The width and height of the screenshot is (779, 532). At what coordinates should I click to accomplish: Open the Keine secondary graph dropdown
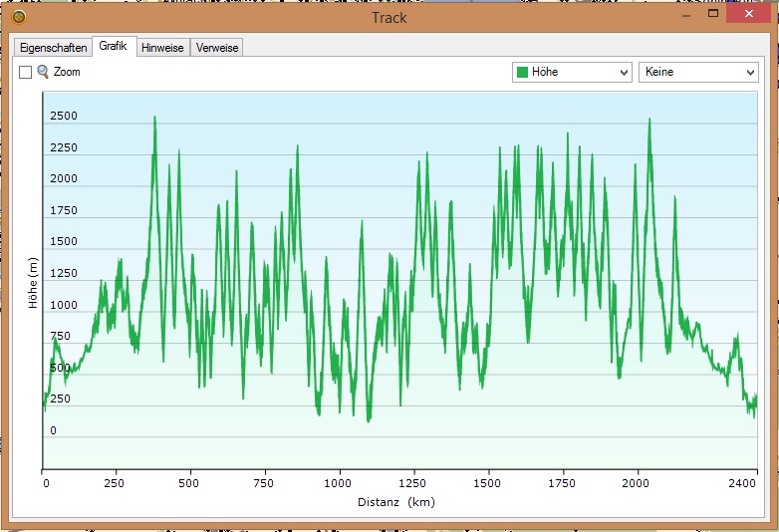(698, 72)
